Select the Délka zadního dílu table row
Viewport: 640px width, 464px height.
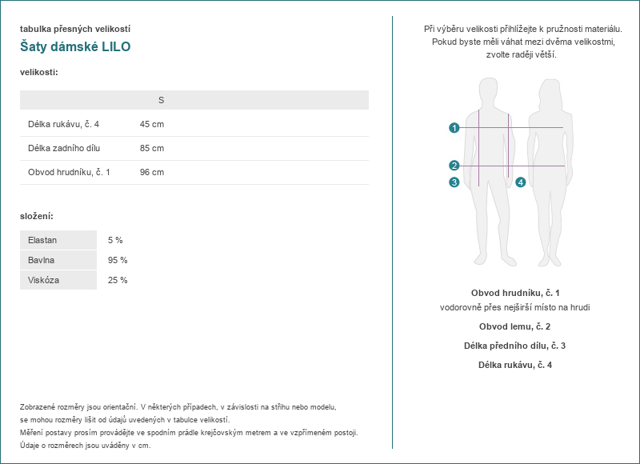(194, 148)
